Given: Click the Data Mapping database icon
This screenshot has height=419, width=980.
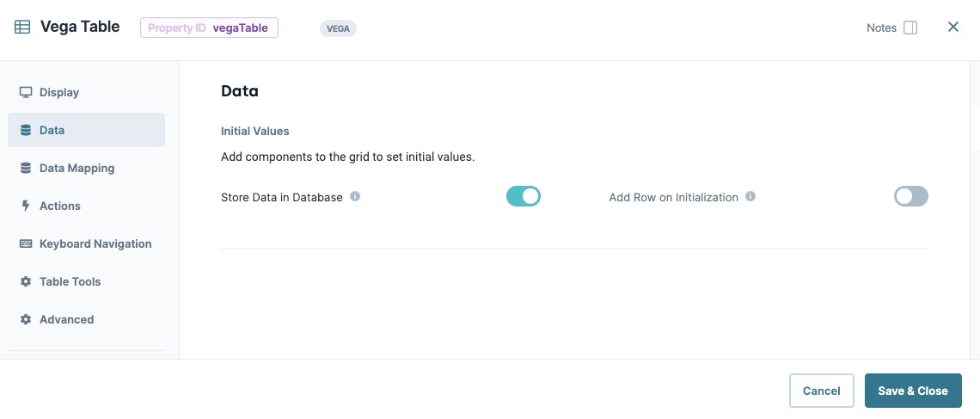Looking at the screenshot, I should click(x=26, y=168).
